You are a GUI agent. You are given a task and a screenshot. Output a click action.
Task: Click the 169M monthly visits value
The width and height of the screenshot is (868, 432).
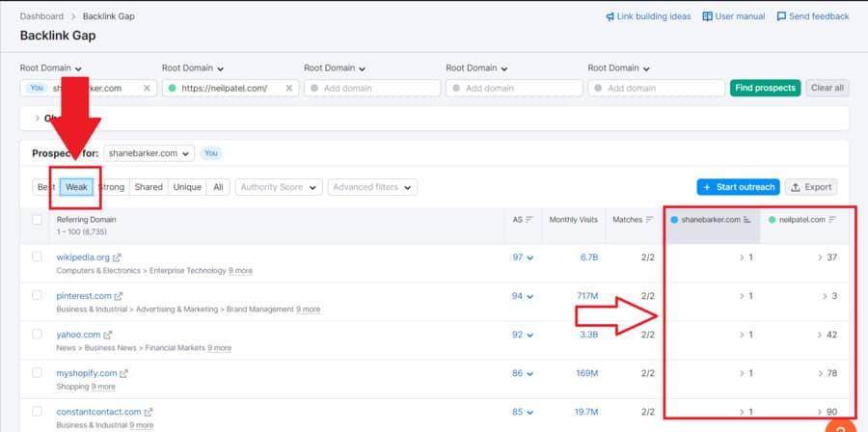coord(586,373)
